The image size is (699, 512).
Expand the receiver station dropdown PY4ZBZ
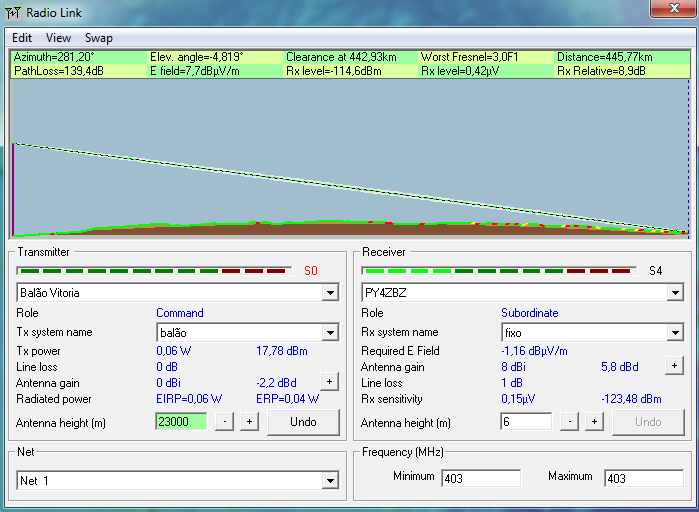coord(674,293)
